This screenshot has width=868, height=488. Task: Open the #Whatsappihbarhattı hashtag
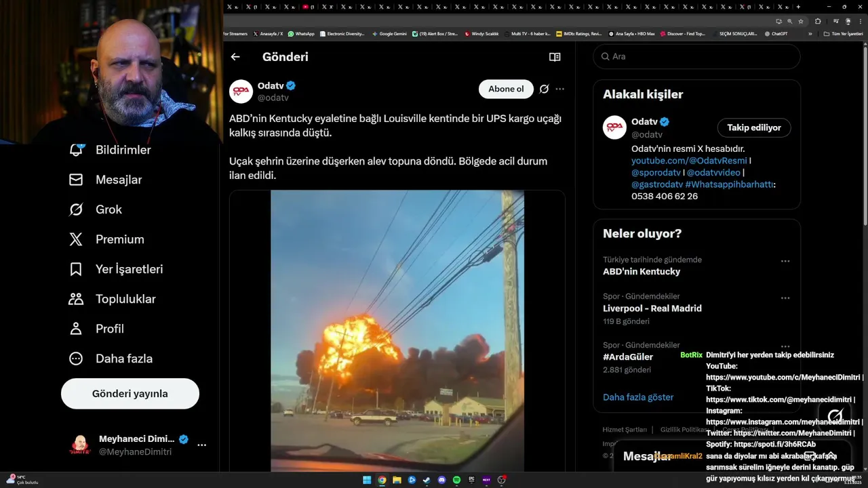click(729, 184)
